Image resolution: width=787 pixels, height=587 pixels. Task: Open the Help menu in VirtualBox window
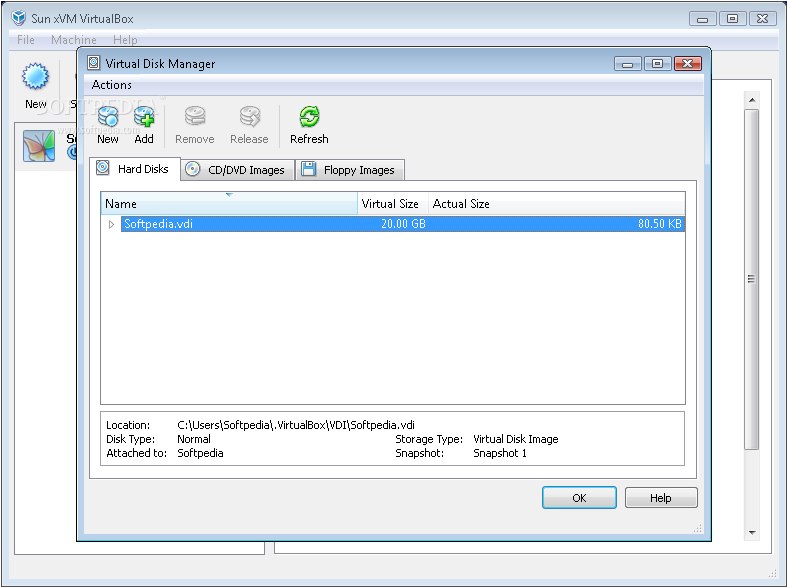(x=125, y=40)
